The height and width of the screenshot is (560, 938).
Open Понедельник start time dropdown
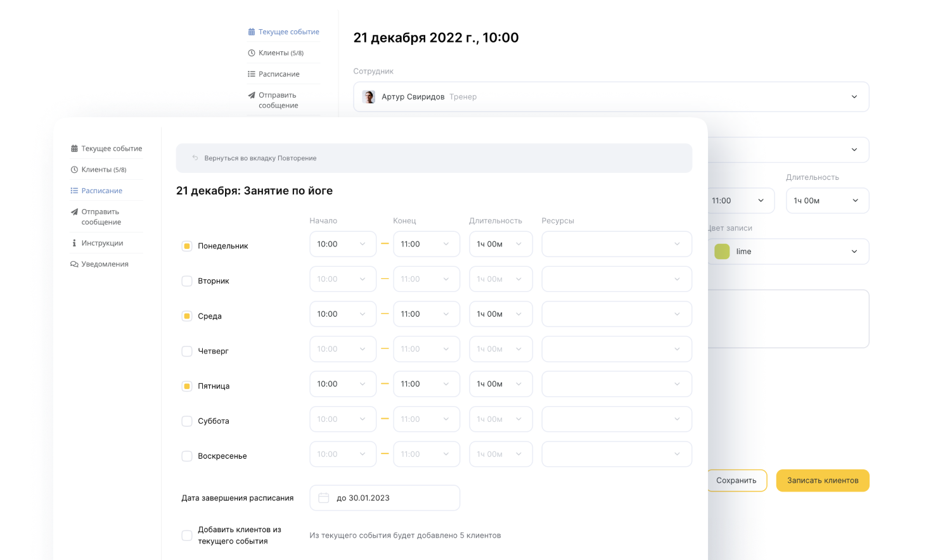coord(343,244)
